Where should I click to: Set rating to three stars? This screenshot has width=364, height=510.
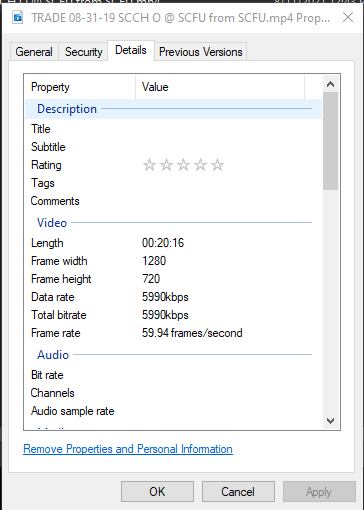pyautogui.click(x=183, y=165)
